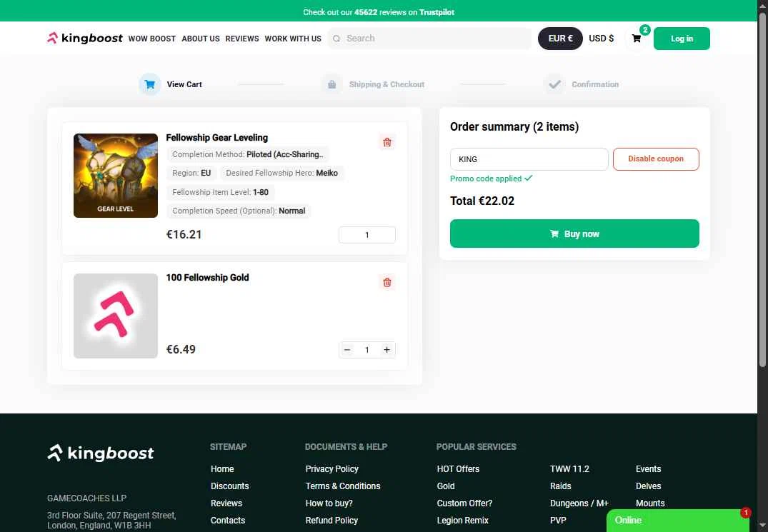The width and height of the screenshot is (768, 532).
Task: Open PVP footer link
Action: click(558, 521)
